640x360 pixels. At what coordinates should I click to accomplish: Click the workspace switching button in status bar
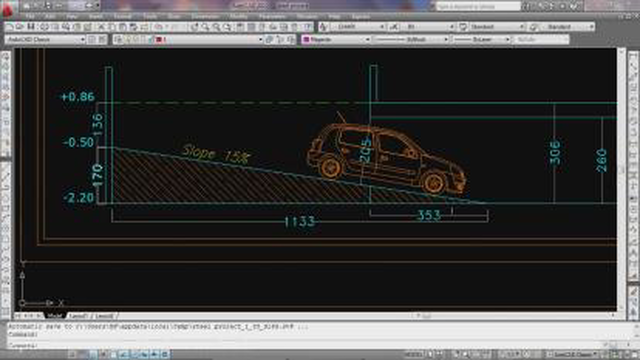(x=573, y=354)
